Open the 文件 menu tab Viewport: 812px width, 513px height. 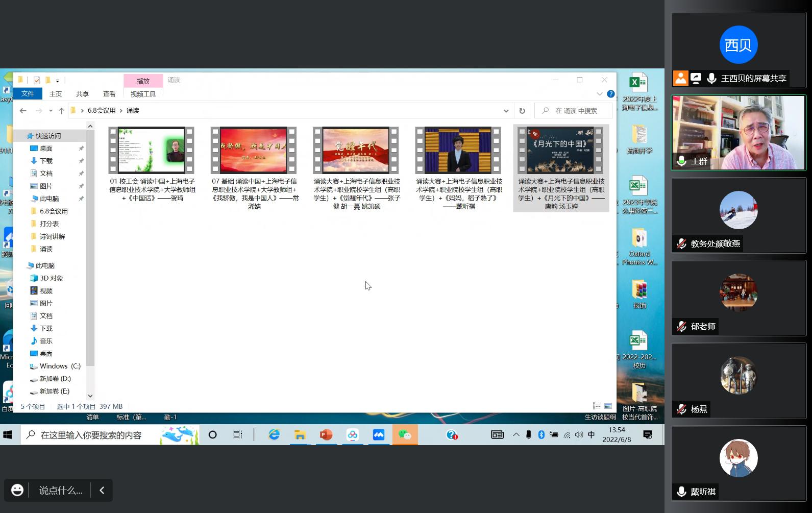pyautogui.click(x=28, y=94)
